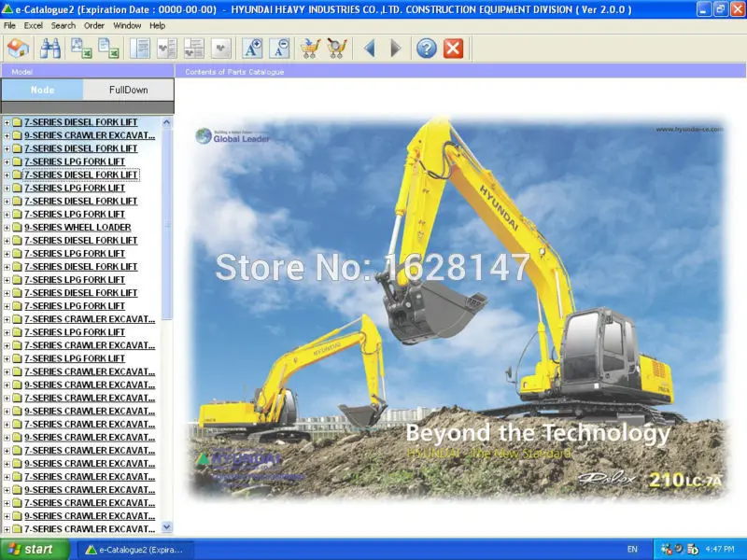Select the 9-SERIES WHEEL LOADER tree item
The height and width of the screenshot is (560, 747).
[x=78, y=228]
